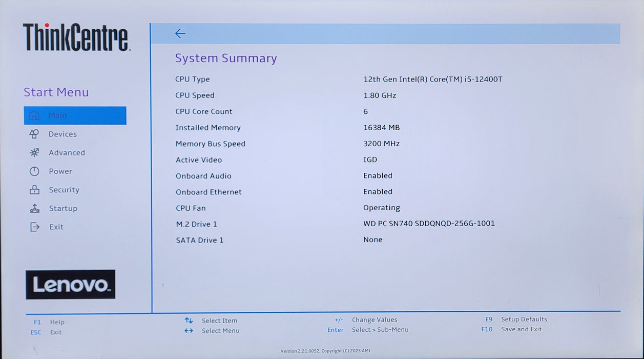Click the ESC Exit label
The width and height of the screenshot is (644, 359).
pos(46,332)
